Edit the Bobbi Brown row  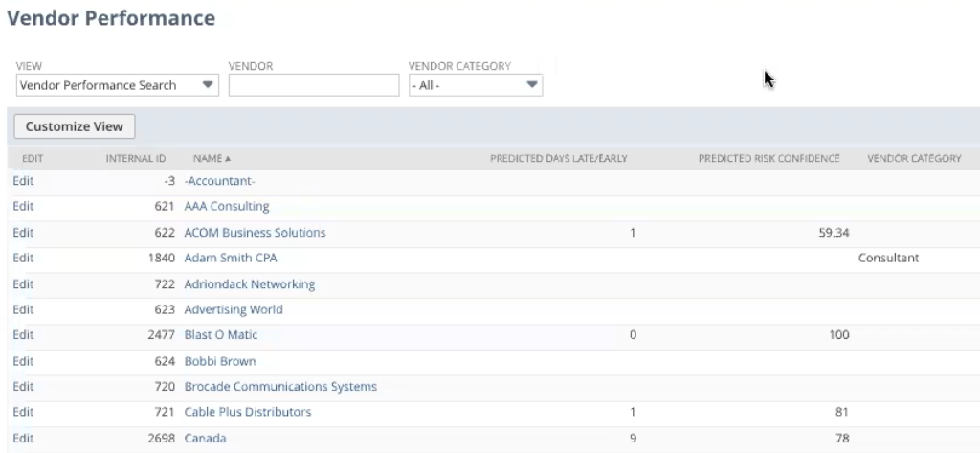point(23,361)
